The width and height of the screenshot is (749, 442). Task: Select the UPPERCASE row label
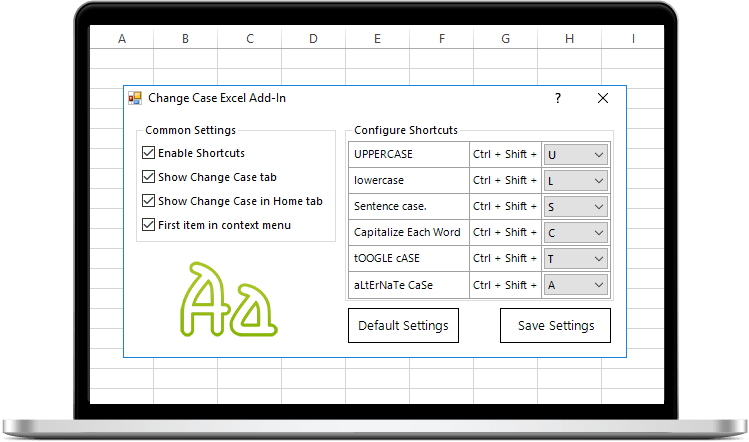point(383,154)
